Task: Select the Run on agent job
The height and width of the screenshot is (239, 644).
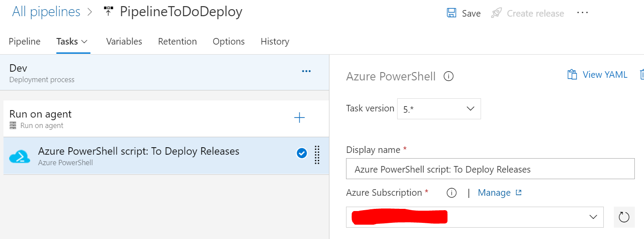Action: pyautogui.click(x=166, y=118)
